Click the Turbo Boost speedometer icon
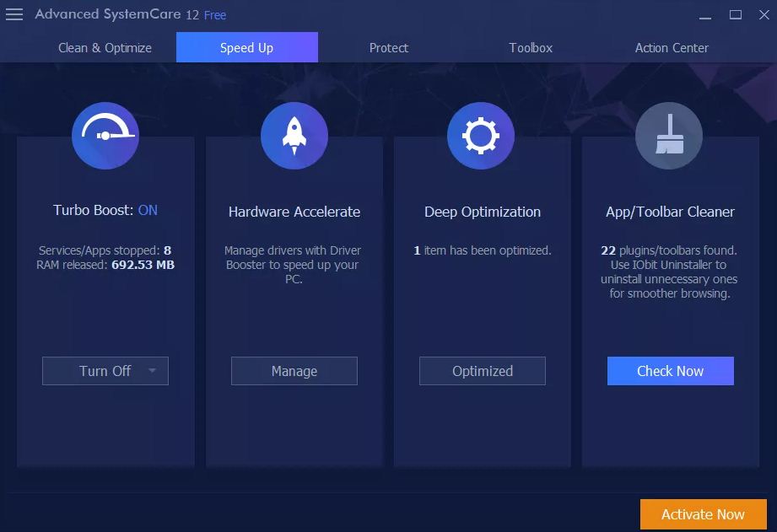 [x=105, y=136]
